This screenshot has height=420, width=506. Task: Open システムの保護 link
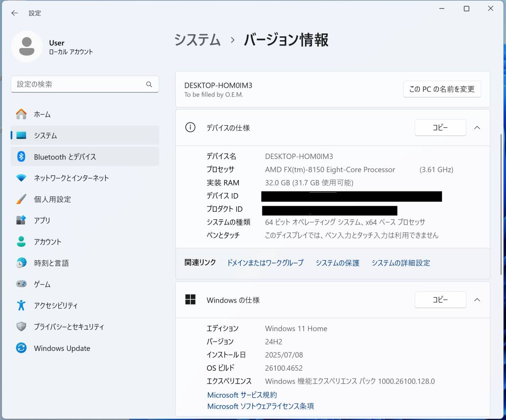point(337,263)
